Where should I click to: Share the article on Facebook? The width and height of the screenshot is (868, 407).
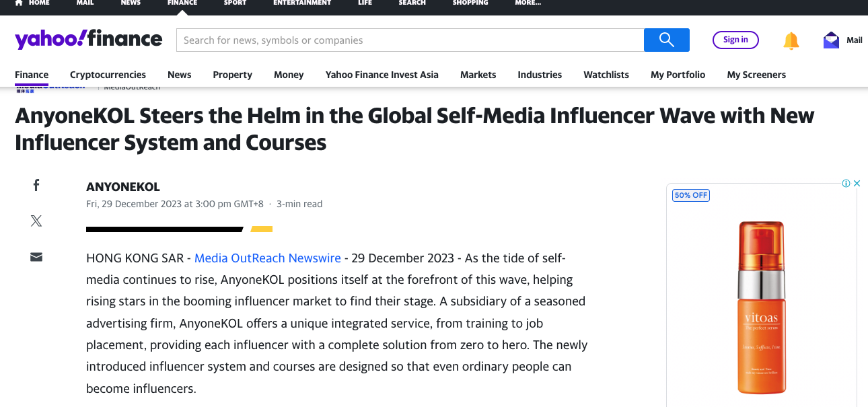36,185
